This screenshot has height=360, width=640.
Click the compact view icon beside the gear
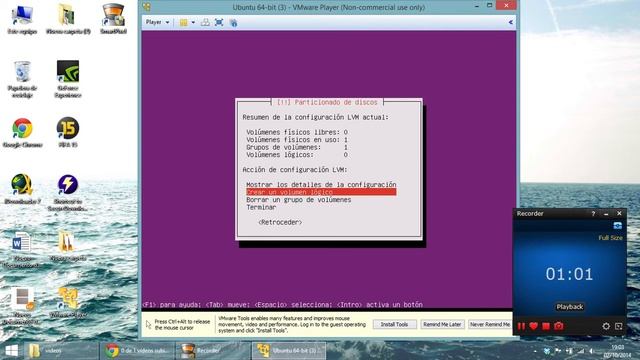click(x=619, y=326)
